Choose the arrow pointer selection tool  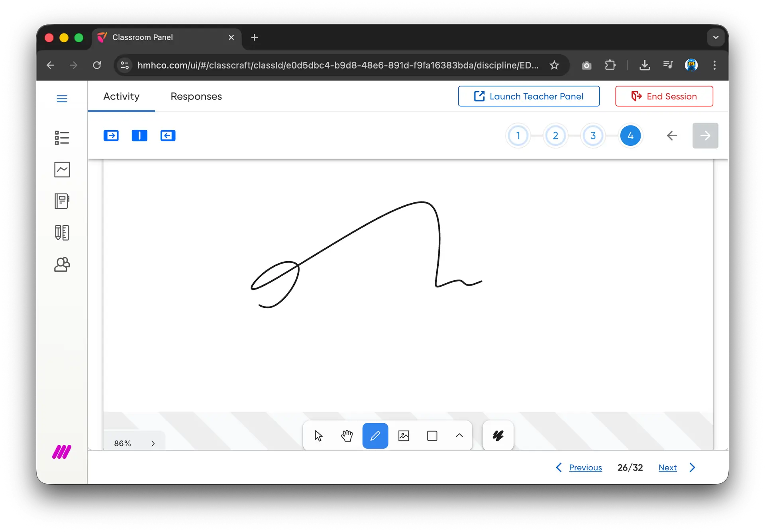(318, 436)
